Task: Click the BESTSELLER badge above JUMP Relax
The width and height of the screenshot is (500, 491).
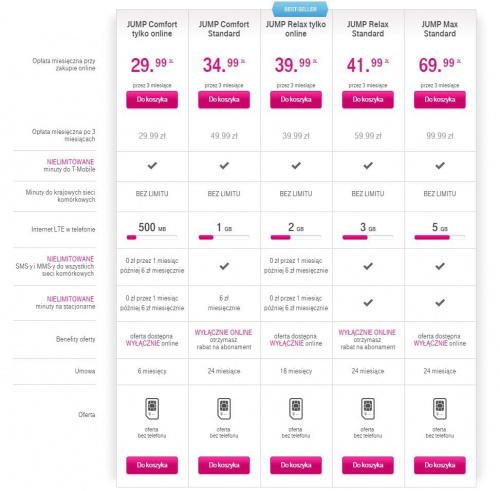Action: (300, 9)
